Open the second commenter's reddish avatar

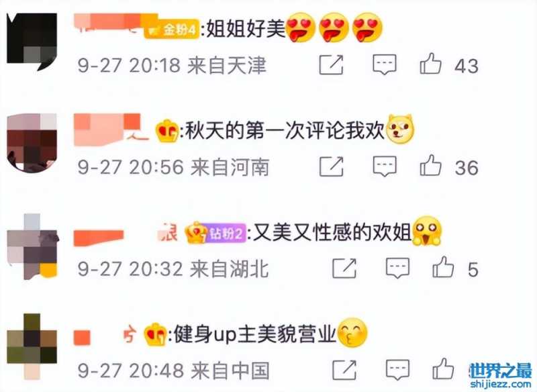click(x=32, y=143)
